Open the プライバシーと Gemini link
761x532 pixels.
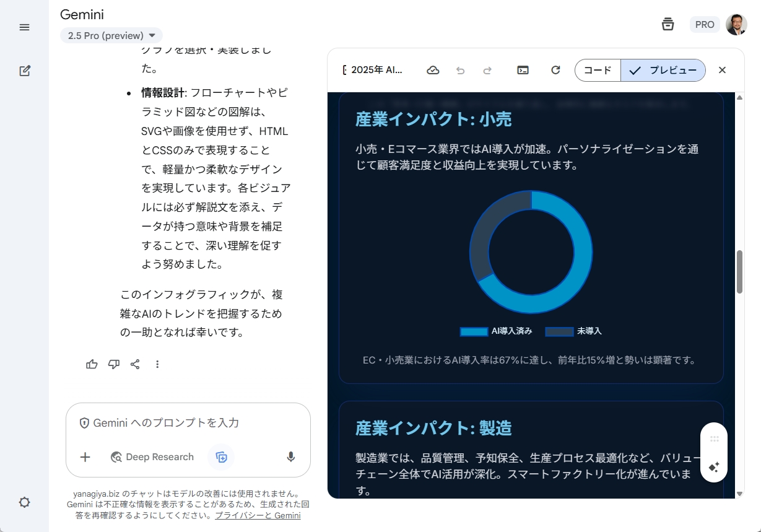click(x=258, y=515)
